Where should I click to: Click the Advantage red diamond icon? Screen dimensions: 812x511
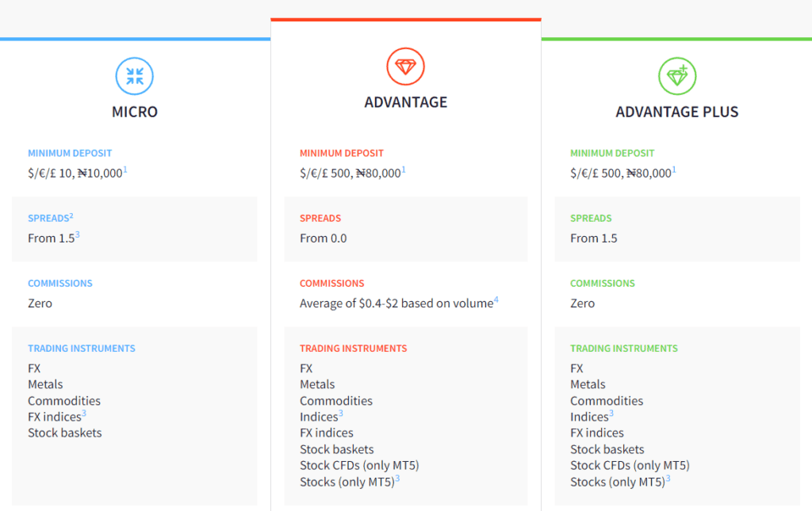(405, 67)
